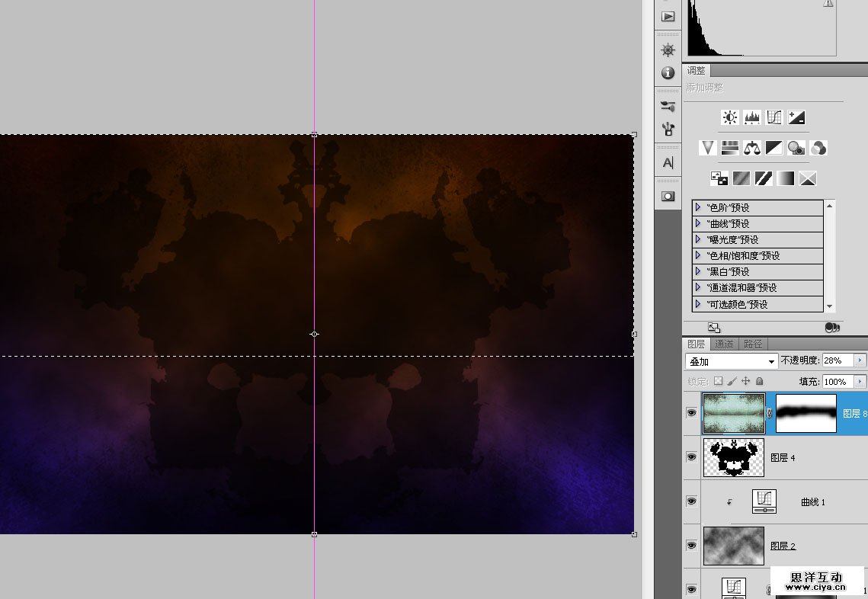
Task: Add a Brightness/Contrast adjustment
Action: (730, 117)
